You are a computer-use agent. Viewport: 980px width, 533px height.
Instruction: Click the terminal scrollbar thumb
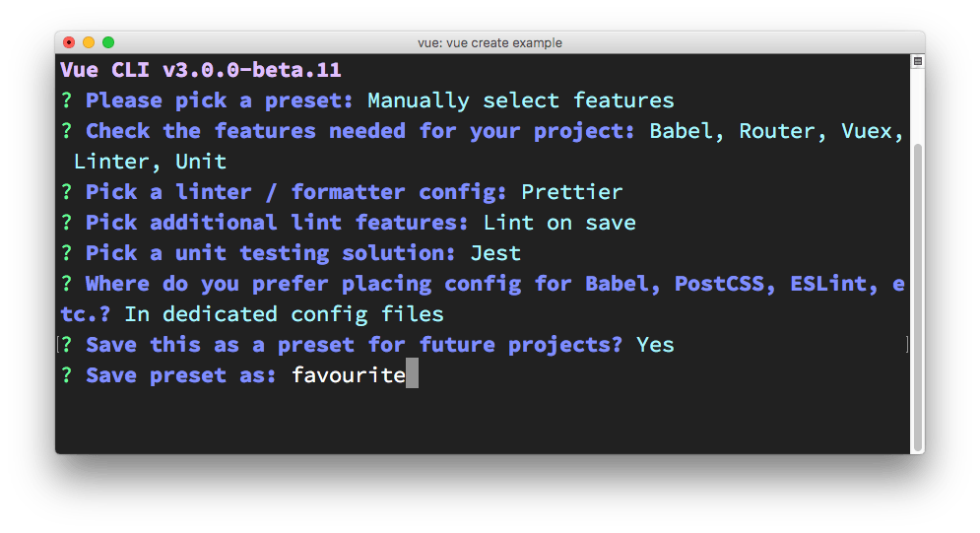917,296
